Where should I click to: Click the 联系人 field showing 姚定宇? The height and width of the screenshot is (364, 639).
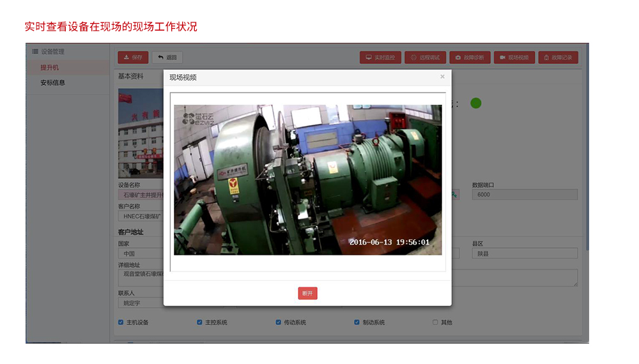(141, 303)
